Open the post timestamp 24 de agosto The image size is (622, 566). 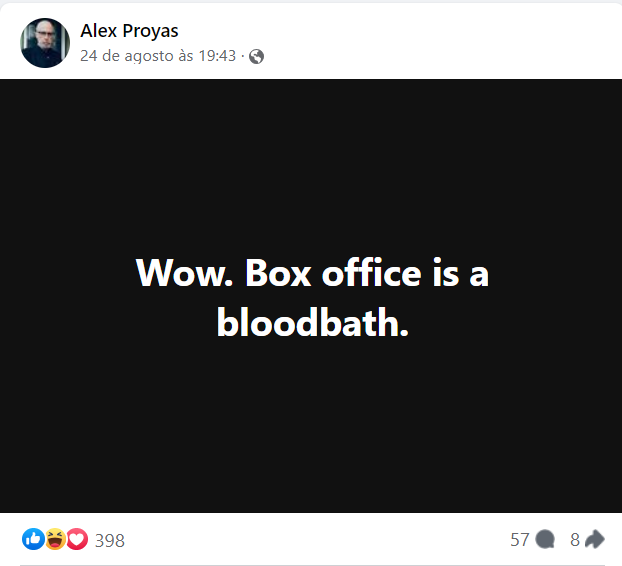pos(127,56)
